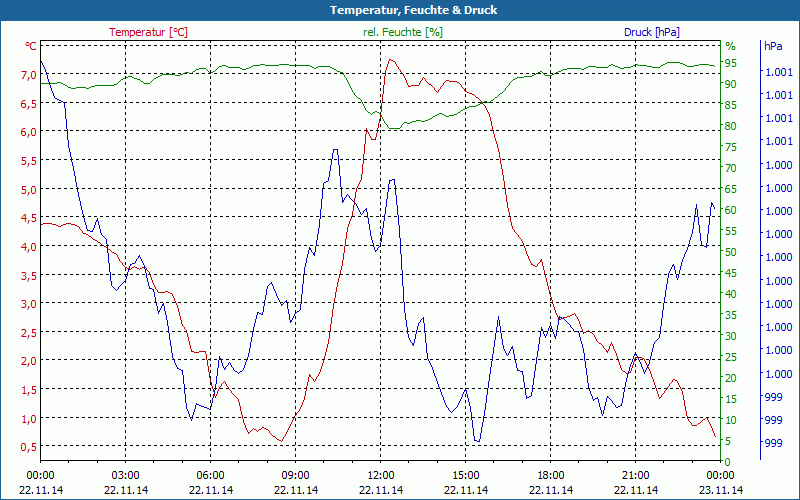This screenshot has height=500, width=800.
Task: Click the green '80' humidity axis tick
Action: pyautogui.click(x=731, y=126)
